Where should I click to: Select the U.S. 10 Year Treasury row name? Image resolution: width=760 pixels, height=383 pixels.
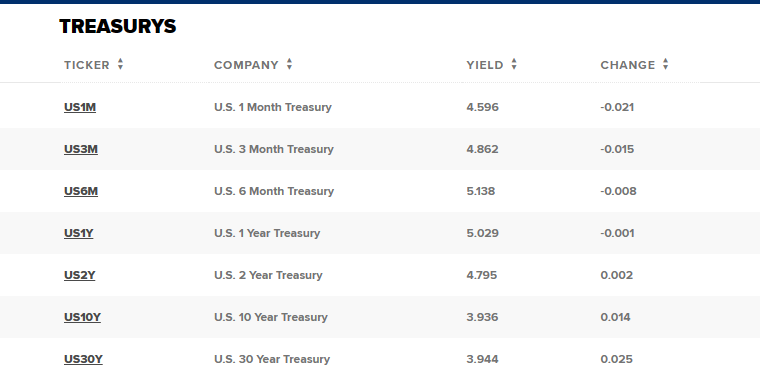pos(271,317)
